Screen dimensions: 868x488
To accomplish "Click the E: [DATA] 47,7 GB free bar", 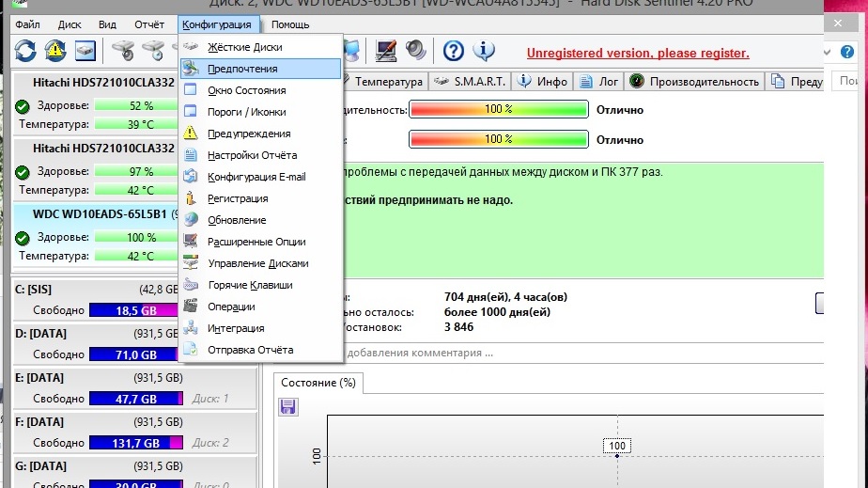I will coord(136,399).
